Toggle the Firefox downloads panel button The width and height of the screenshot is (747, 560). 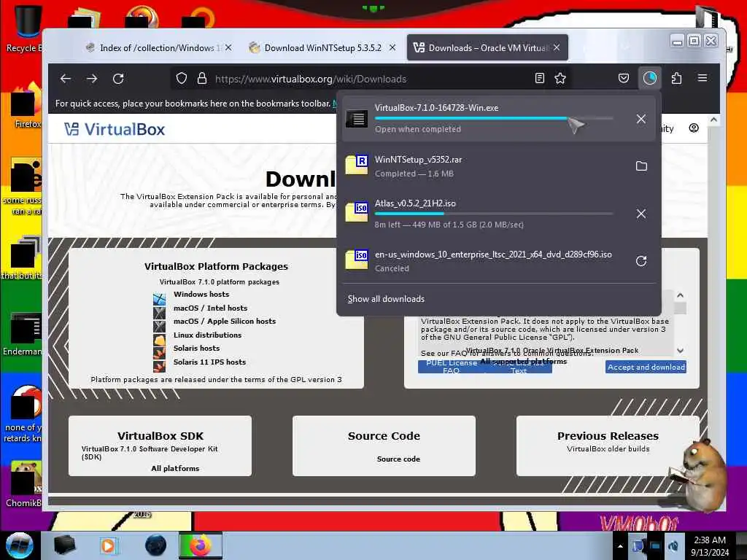click(x=650, y=78)
